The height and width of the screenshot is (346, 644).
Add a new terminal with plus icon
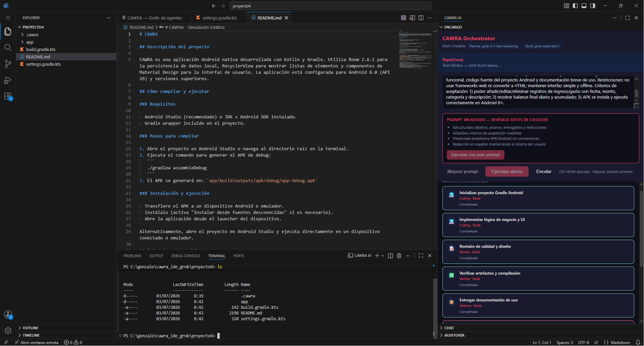click(x=377, y=256)
